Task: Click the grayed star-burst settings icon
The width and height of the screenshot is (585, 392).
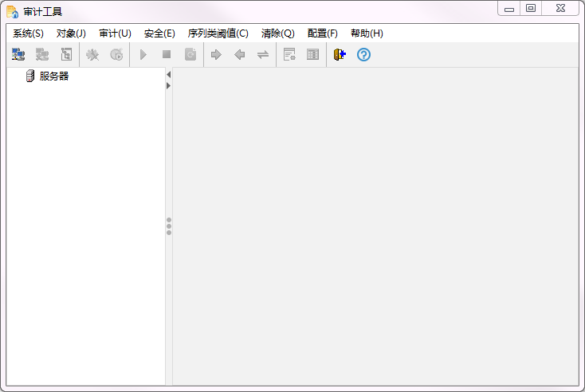Action: pos(92,55)
